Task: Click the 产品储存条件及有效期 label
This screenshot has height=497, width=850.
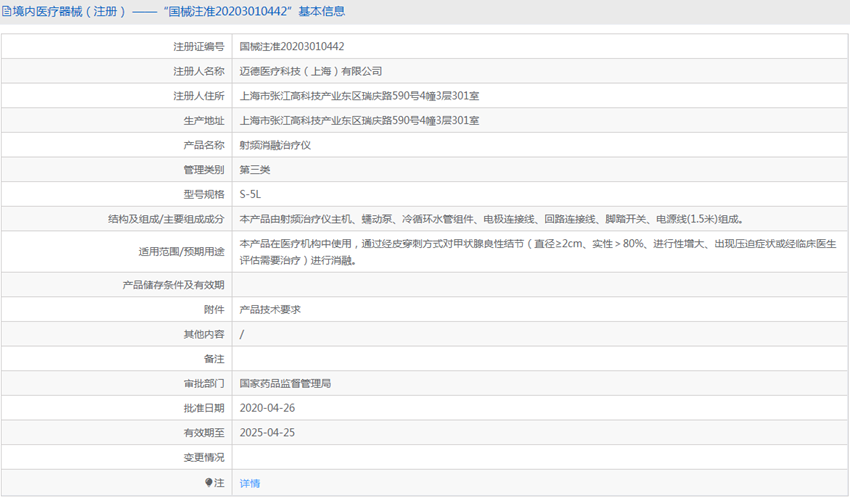Action: click(x=173, y=285)
